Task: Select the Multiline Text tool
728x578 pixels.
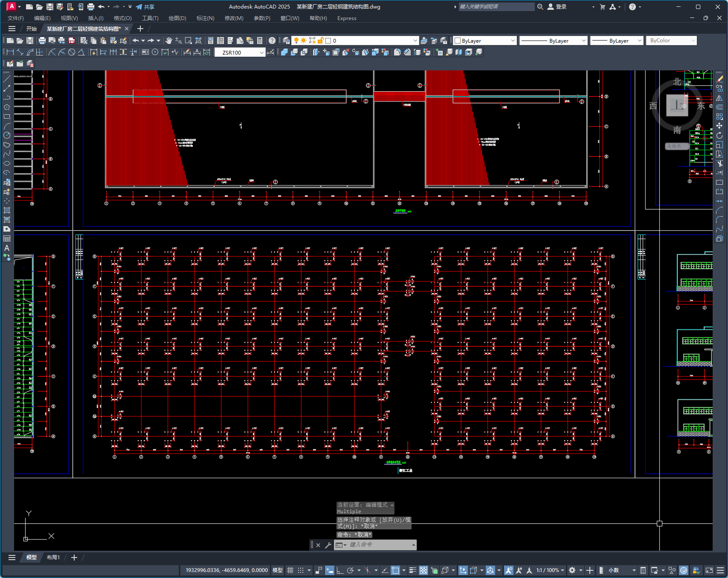Action: coord(7,248)
